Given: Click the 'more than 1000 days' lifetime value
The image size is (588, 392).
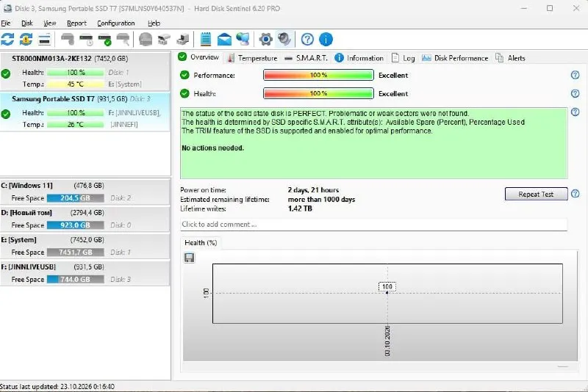Looking at the screenshot, I should [x=321, y=199].
